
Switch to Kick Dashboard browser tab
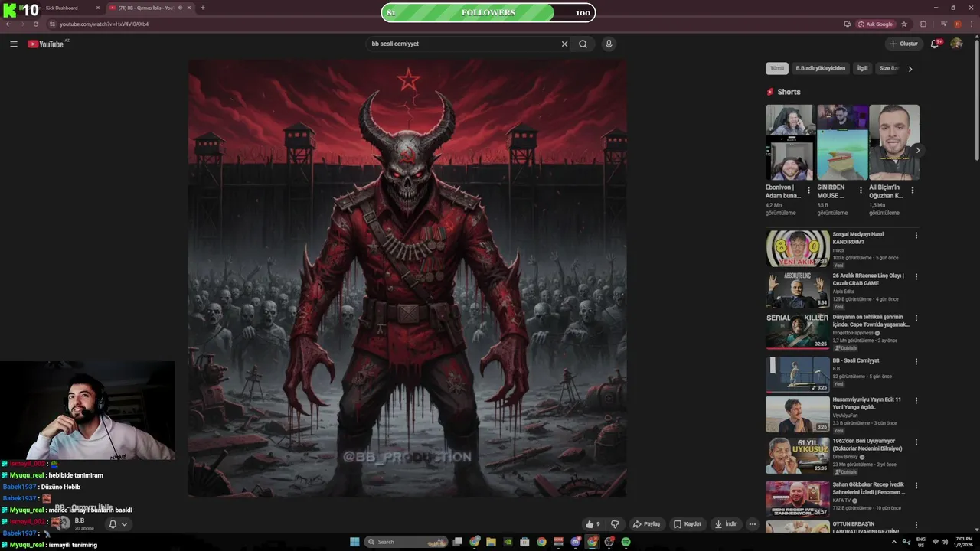pyautogui.click(x=54, y=8)
